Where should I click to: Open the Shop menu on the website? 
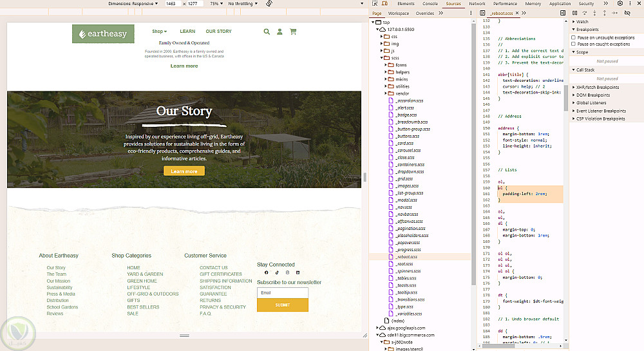click(x=159, y=31)
